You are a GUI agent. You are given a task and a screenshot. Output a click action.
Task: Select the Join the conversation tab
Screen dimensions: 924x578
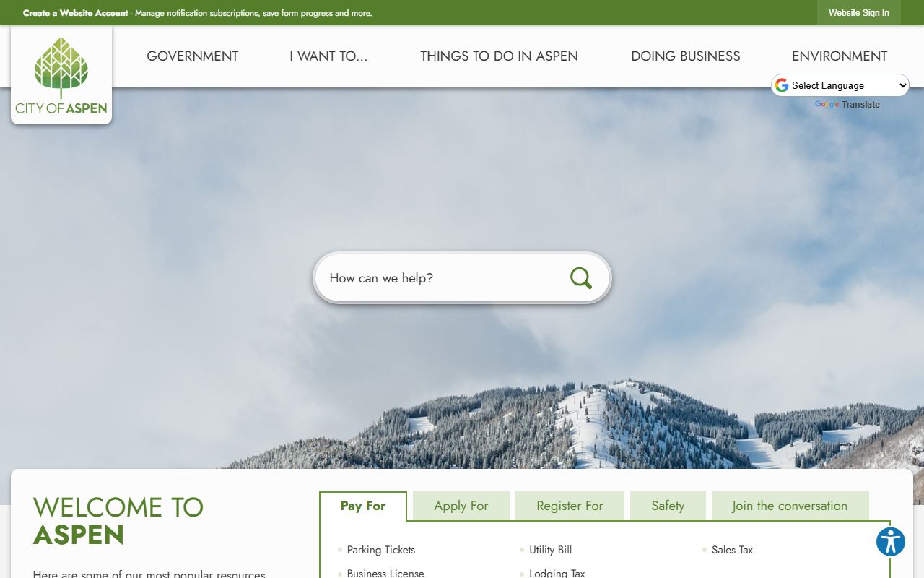point(790,506)
